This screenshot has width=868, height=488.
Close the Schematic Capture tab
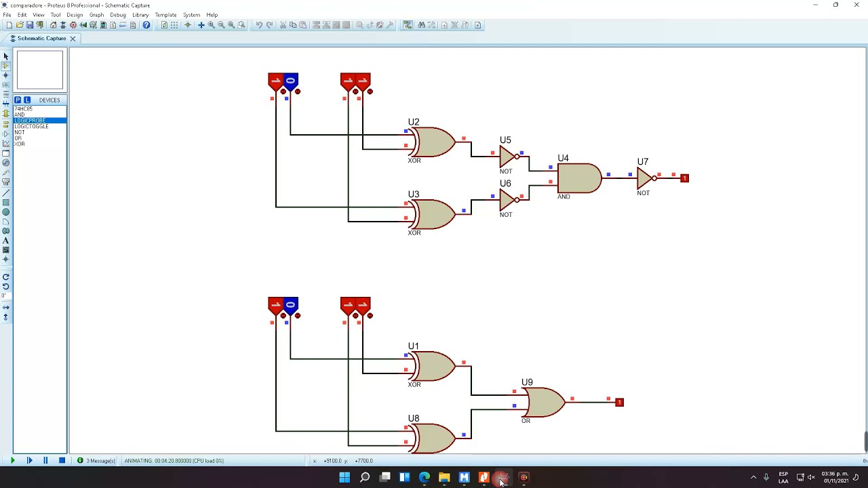point(73,39)
